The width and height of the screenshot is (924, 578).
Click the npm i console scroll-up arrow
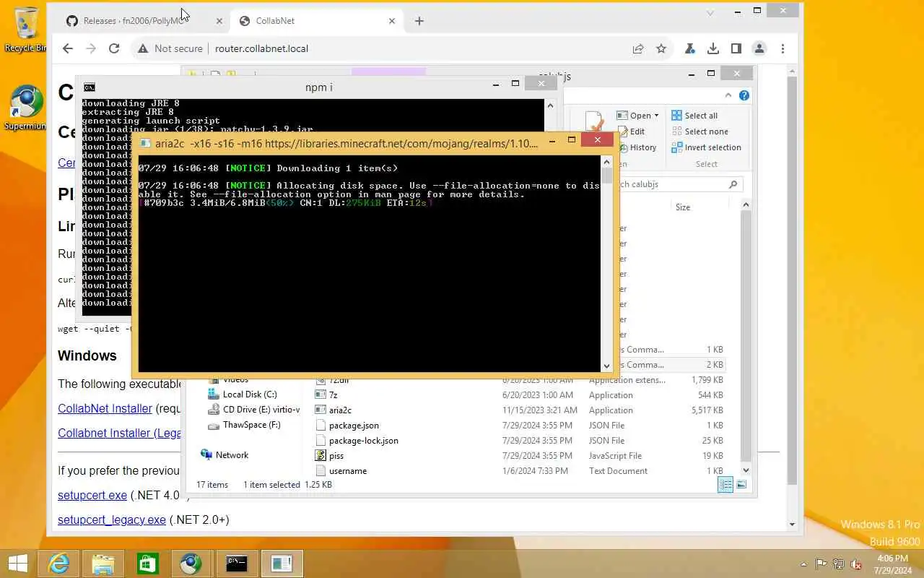(x=550, y=105)
